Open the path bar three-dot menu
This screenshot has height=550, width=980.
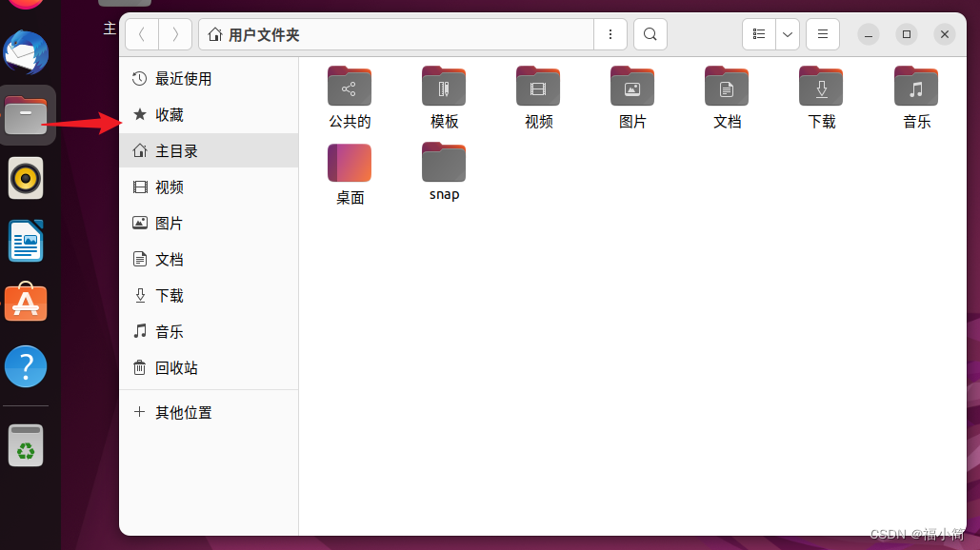[x=610, y=34]
